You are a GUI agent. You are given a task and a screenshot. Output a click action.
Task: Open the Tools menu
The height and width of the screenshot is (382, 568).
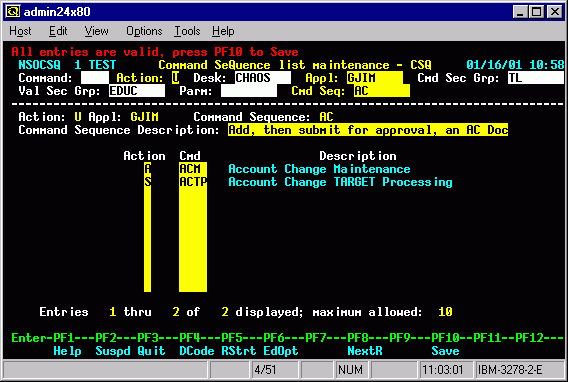[187, 31]
